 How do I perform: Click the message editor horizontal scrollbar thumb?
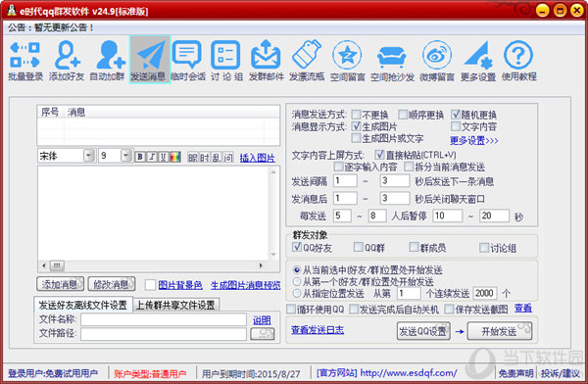[x=57, y=265]
